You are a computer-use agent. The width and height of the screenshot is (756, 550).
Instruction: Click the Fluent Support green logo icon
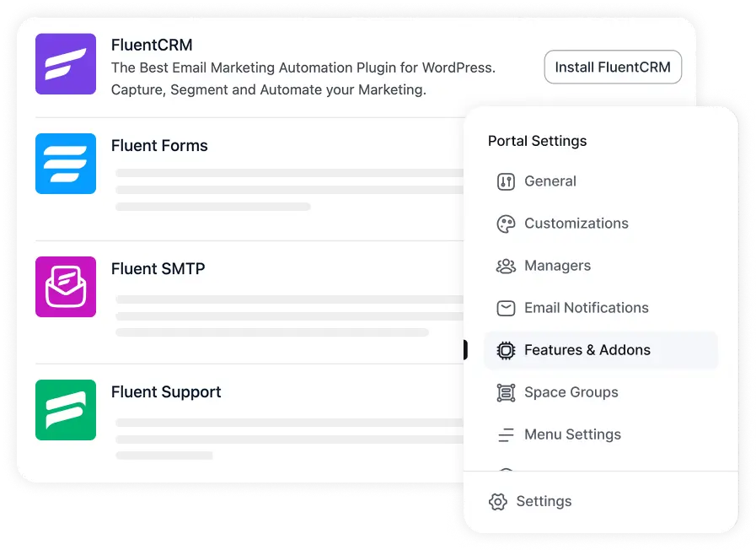click(66, 410)
